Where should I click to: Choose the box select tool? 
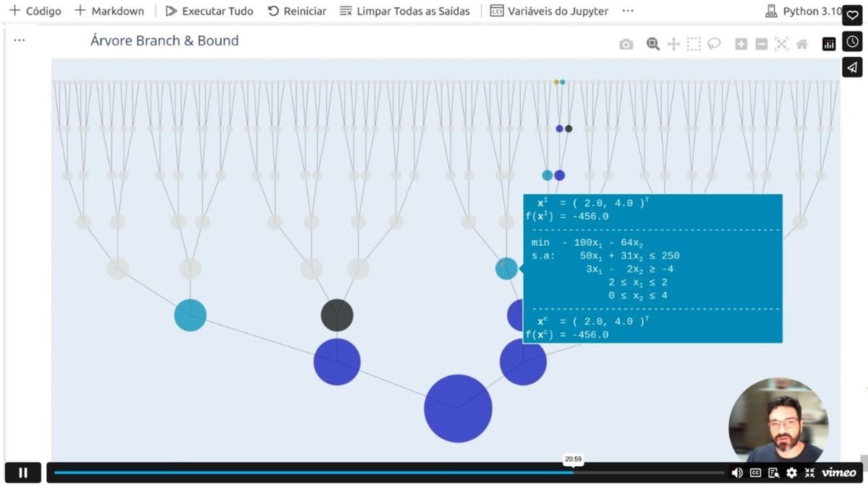(694, 44)
